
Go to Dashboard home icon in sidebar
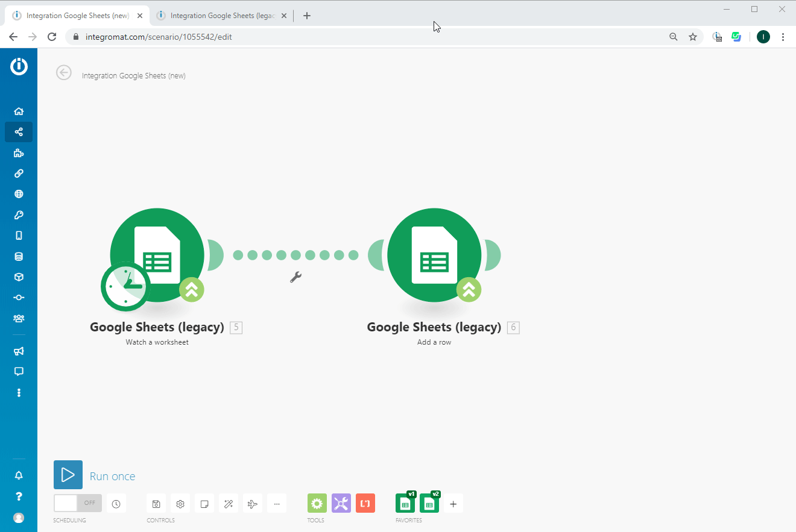click(x=19, y=111)
